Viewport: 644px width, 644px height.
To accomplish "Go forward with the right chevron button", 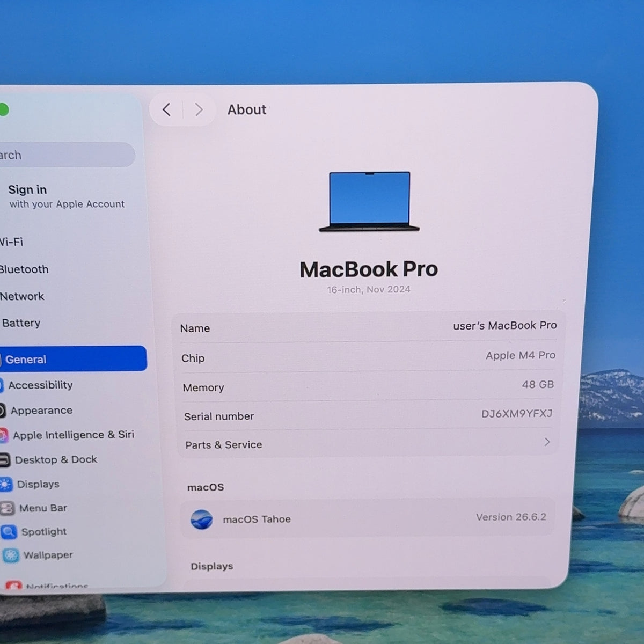I will (199, 109).
